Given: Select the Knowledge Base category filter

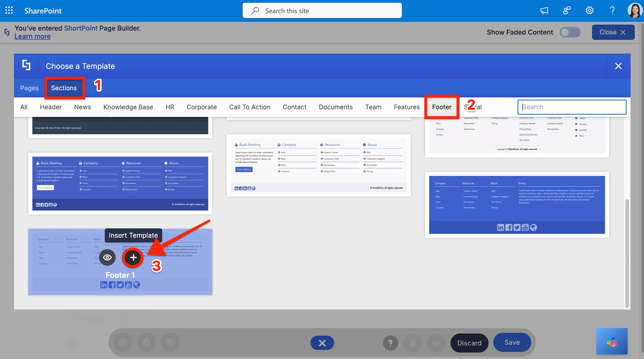Looking at the screenshot, I should (128, 107).
